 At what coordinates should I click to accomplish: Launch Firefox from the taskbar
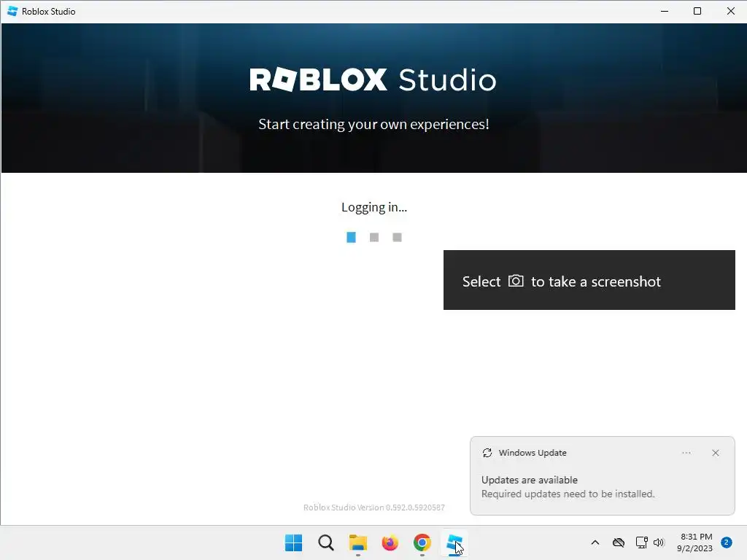pos(390,542)
